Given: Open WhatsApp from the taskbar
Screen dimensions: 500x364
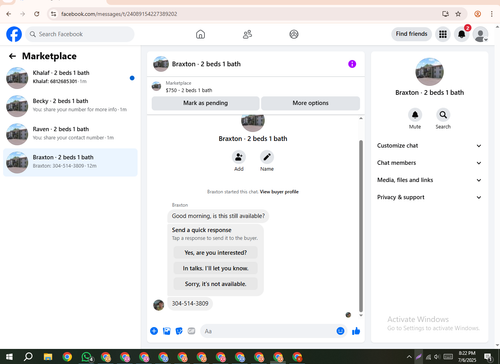Looking at the screenshot, I should pos(87,357).
